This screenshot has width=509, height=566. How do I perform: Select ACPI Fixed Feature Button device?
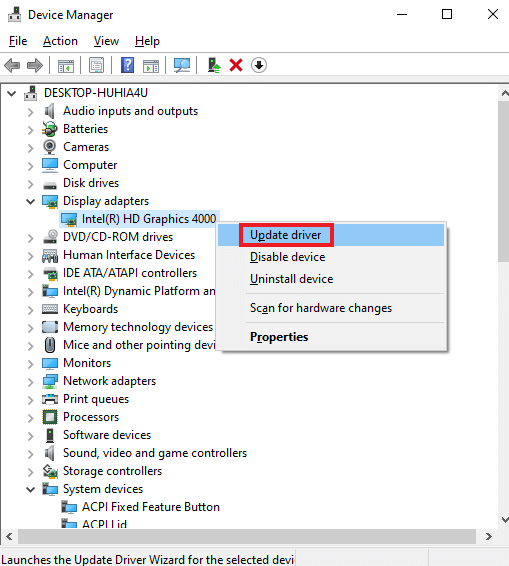pyautogui.click(x=151, y=507)
